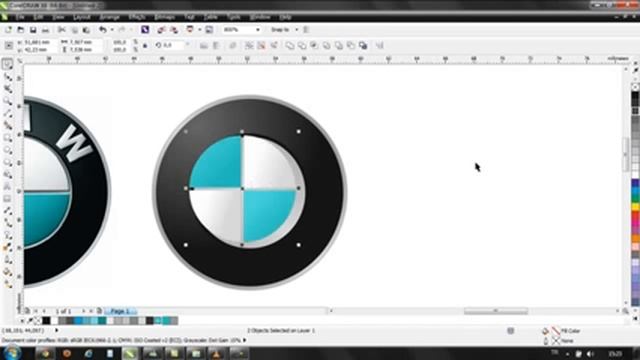Image resolution: width=640 pixels, height=360 pixels.
Task: Open the Window menu
Action: point(260,17)
